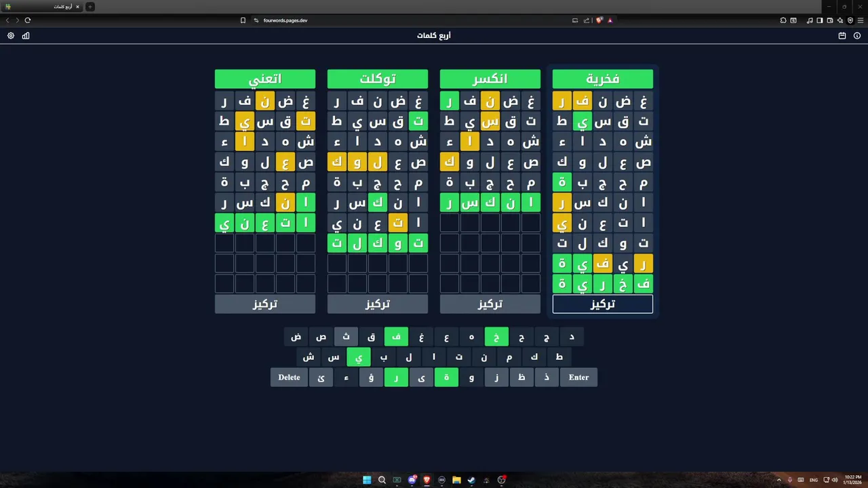Tap the green ف key on keyboard

tap(396, 337)
